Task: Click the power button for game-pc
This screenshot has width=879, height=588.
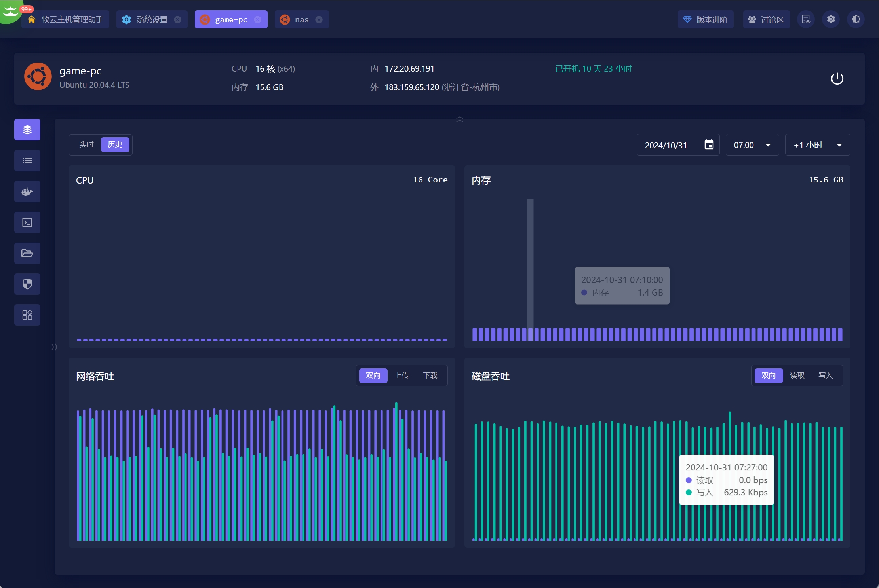Action: 837,79
